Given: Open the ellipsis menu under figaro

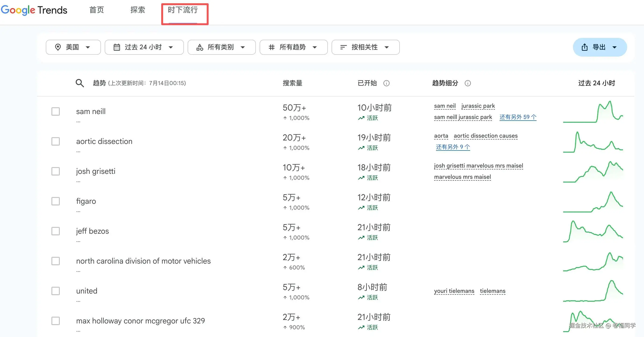Looking at the screenshot, I should 78,212.
